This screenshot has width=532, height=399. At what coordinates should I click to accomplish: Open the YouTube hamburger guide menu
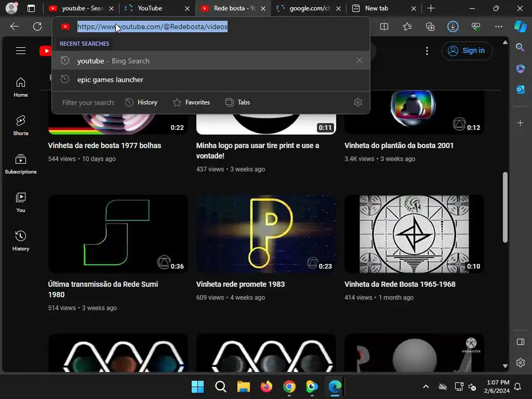point(21,51)
